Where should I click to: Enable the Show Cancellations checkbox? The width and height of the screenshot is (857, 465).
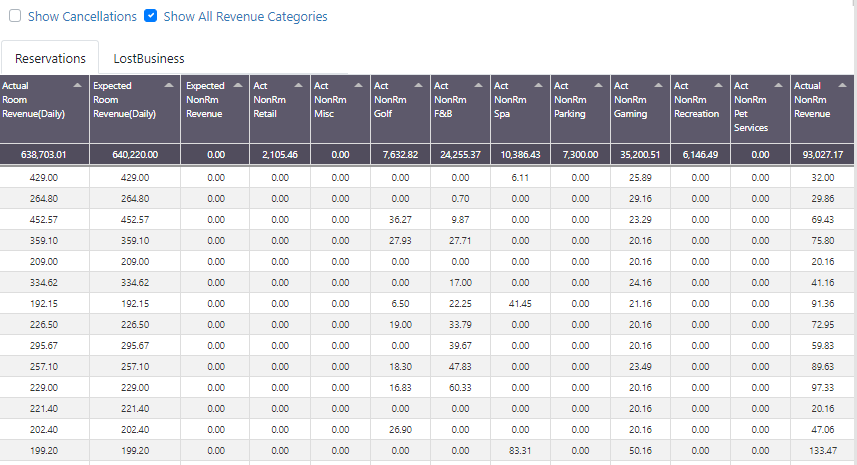15,16
